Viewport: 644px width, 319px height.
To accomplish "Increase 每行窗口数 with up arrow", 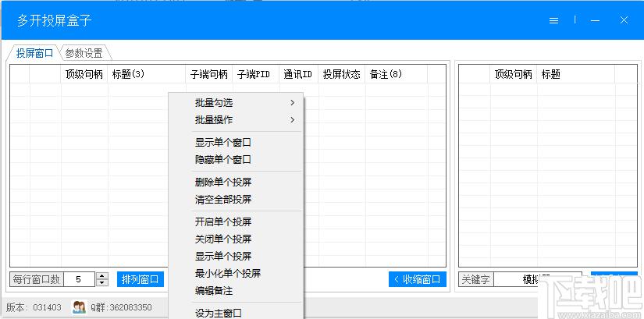I will click(x=102, y=275).
